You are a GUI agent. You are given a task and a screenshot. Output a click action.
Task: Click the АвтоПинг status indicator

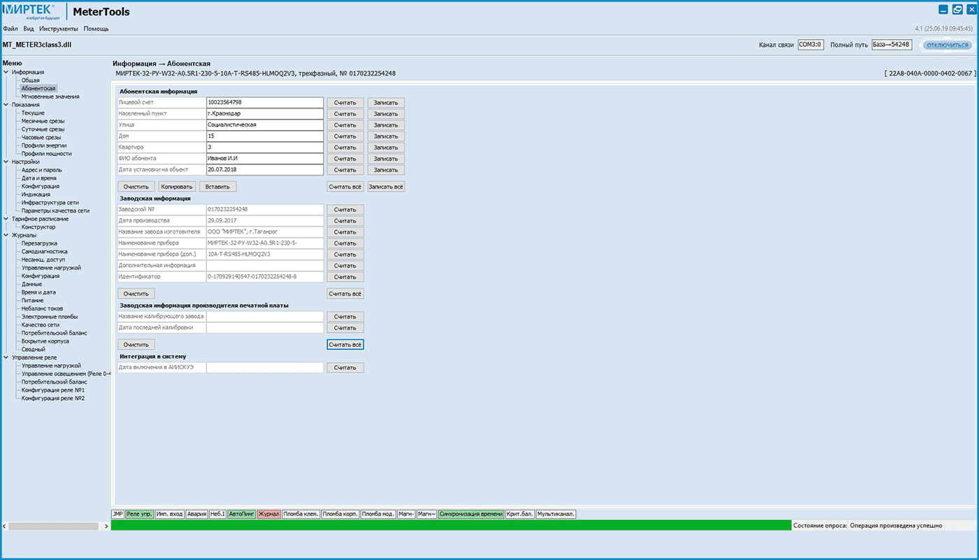click(242, 514)
